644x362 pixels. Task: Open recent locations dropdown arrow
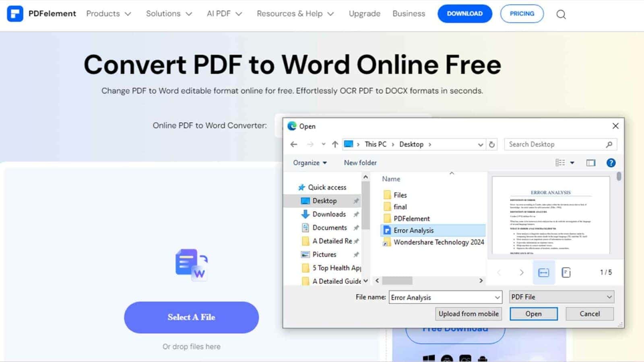(323, 144)
